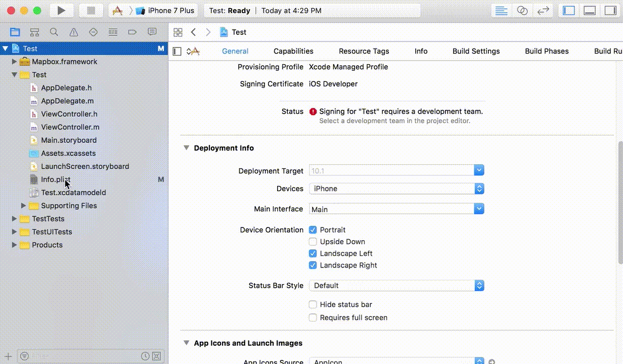The width and height of the screenshot is (623, 364).
Task: Select the iPhone 7 Plus destination
Action: (165, 10)
